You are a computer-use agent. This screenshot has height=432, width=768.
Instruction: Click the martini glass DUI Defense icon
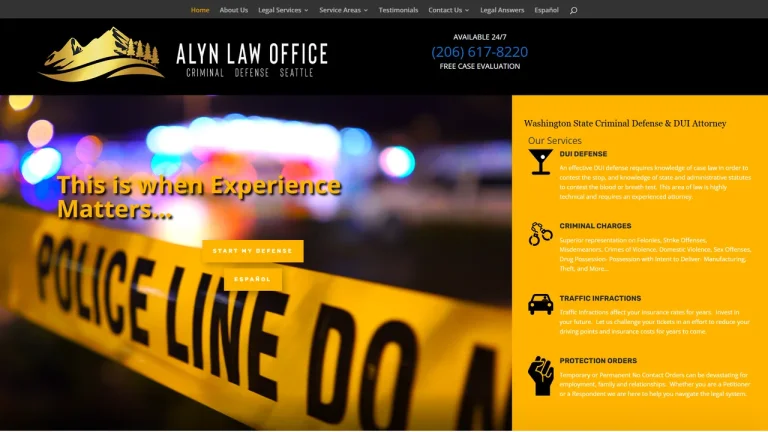pos(540,162)
